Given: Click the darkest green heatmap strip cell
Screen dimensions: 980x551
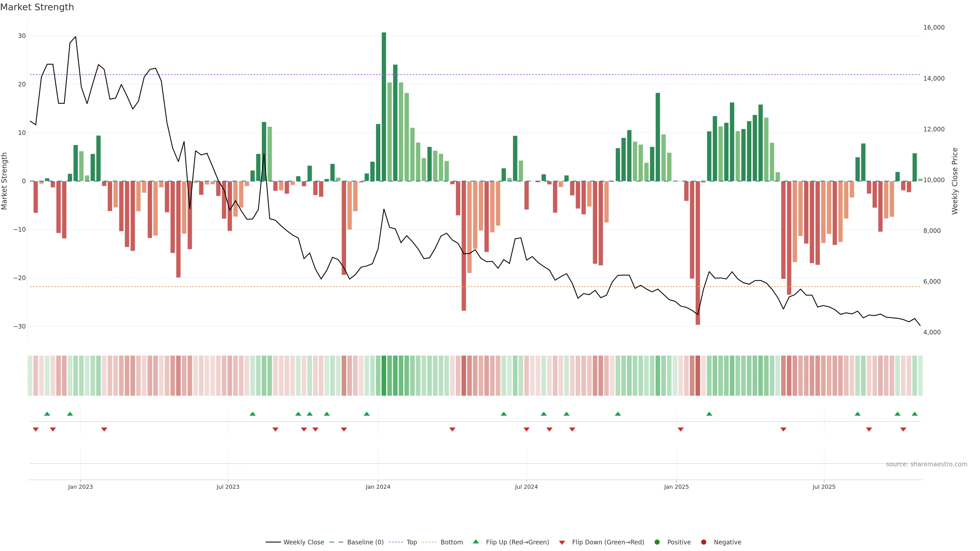Looking at the screenshot, I should (x=384, y=375).
